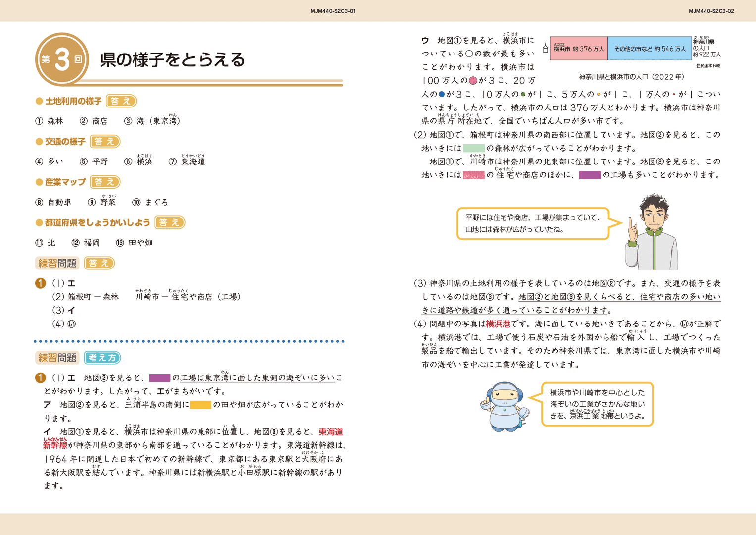This screenshot has height=535, width=756.
Task: Click the small orange 5万人 dot
Action: [x=598, y=94]
